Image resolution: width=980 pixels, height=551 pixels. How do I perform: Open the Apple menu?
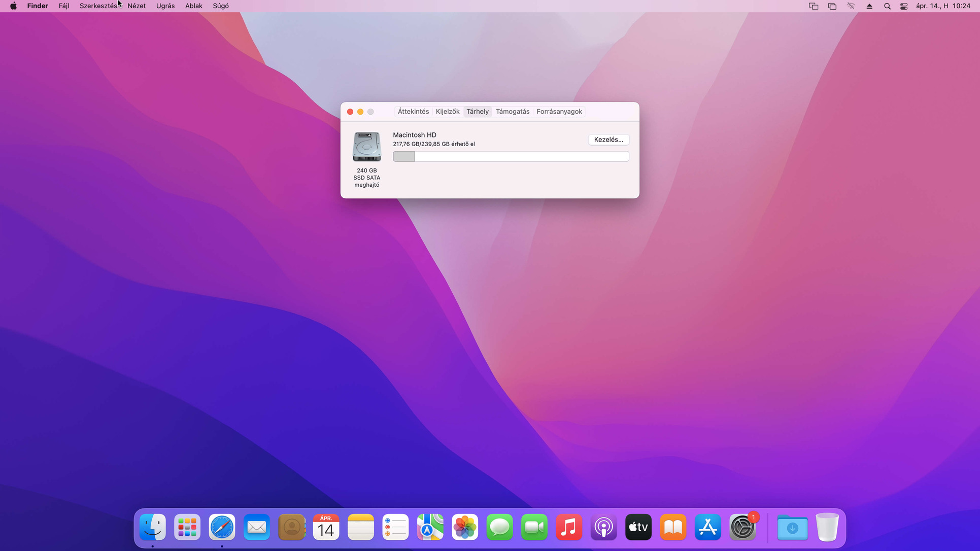pos(13,6)
